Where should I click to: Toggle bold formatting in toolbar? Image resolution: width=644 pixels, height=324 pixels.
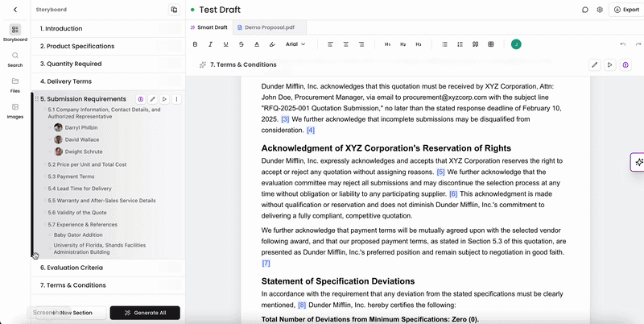pyautogui.click(x=195, y=44)
